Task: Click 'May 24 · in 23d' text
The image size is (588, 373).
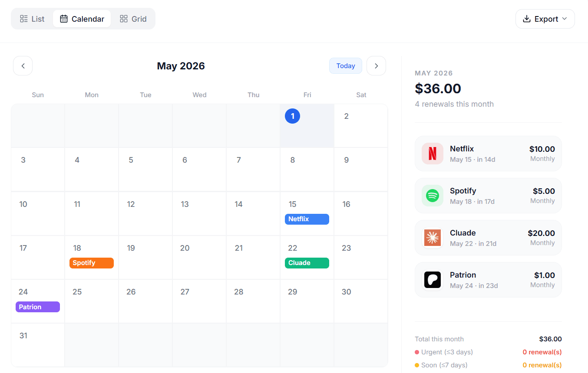Action: point(474,286)
